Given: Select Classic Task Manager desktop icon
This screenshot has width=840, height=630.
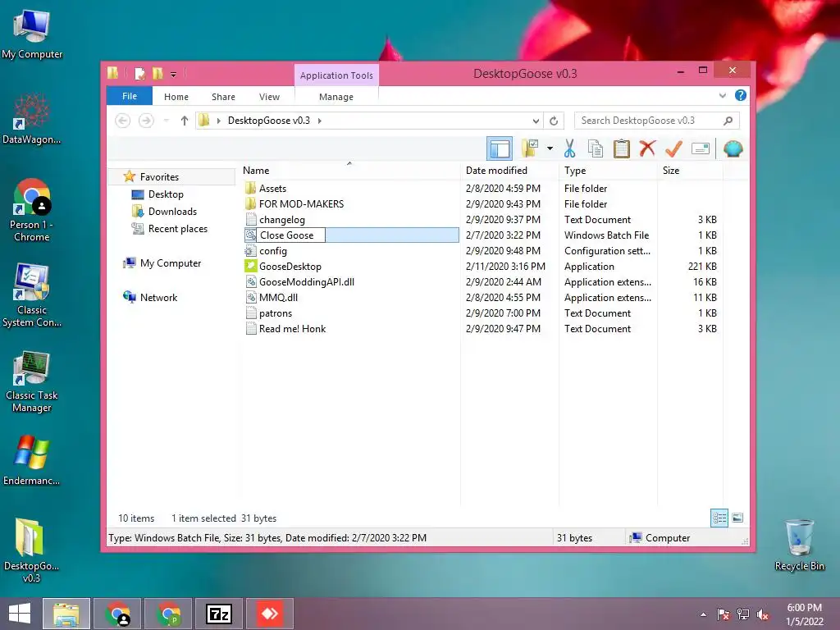Looking at the screenshot, I should coord(32,382).
